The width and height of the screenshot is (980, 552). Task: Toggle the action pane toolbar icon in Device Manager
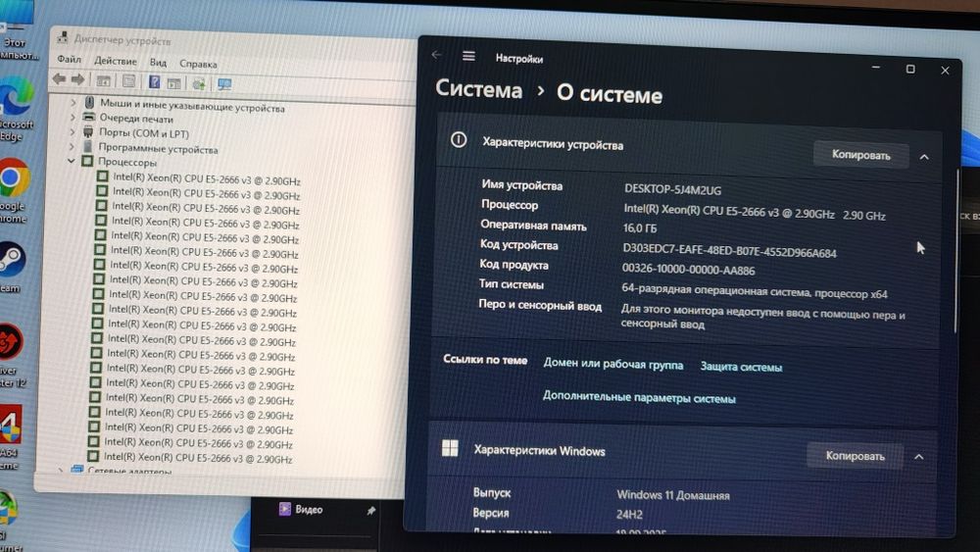[173, 82]
